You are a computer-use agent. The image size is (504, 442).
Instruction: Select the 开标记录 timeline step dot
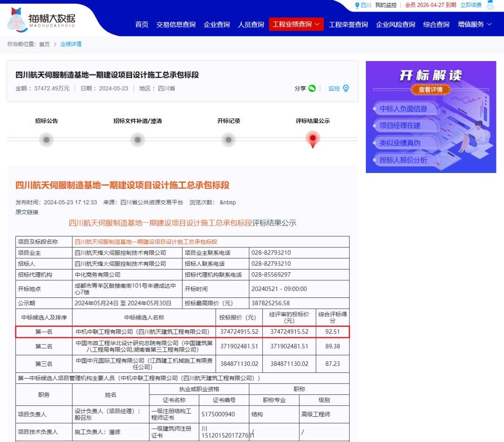click(x=228, y=139)
